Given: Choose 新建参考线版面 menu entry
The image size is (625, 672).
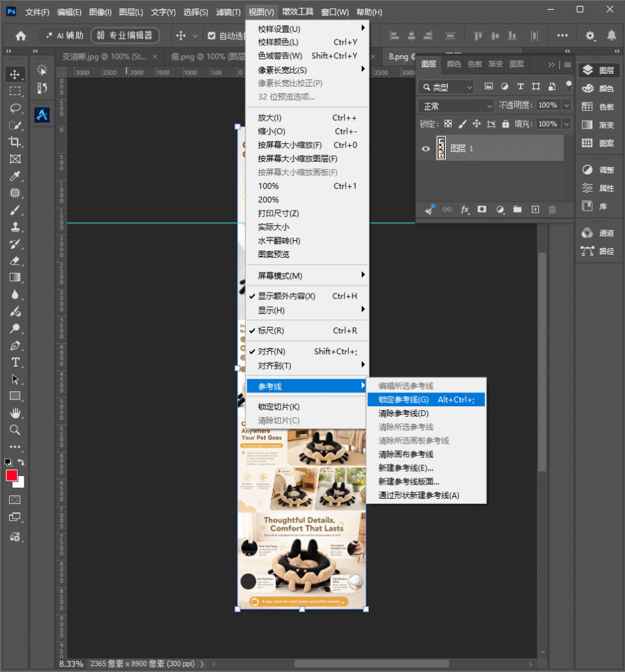Looking at the screenshot, I should click(427, 482).
